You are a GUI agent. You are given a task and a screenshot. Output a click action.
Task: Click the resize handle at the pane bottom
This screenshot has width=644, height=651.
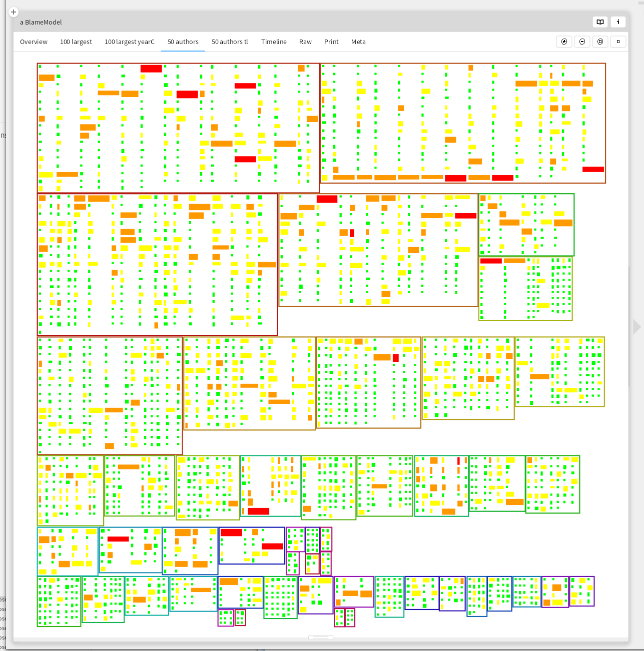click(321, 637)
